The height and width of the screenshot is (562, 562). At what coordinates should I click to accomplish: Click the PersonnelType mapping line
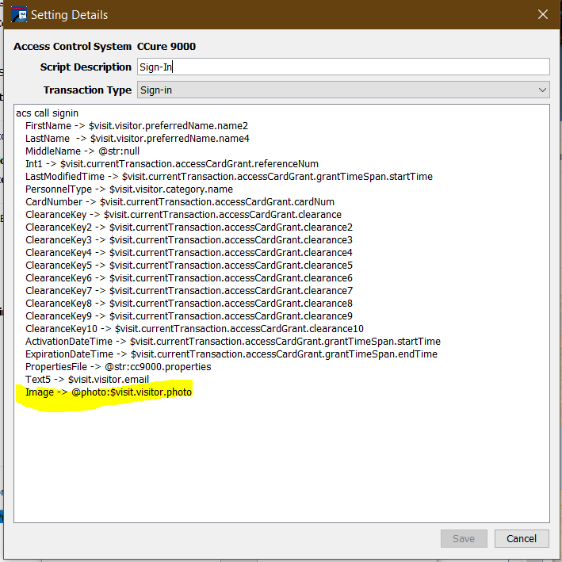(129, 189)
